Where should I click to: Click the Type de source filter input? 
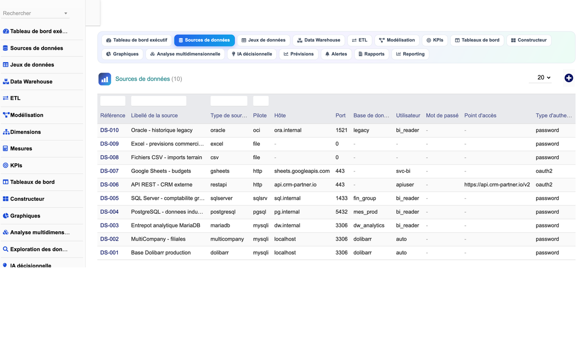(x=229, y=101)
